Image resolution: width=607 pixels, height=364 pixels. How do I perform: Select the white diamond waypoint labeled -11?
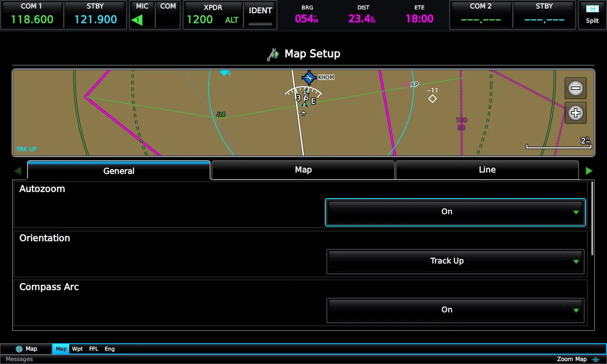click(432, 99)
